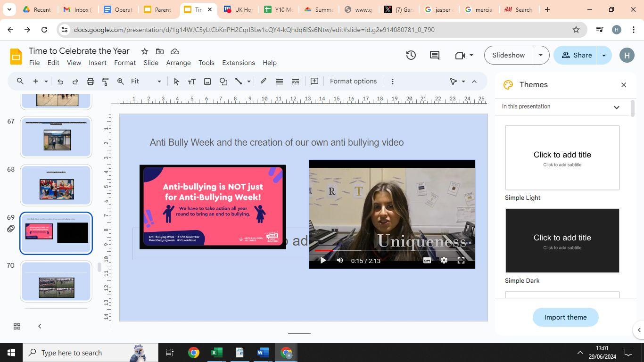644x362 pixels.
Task: Insert a text box
Action: [x=192, y=82]
